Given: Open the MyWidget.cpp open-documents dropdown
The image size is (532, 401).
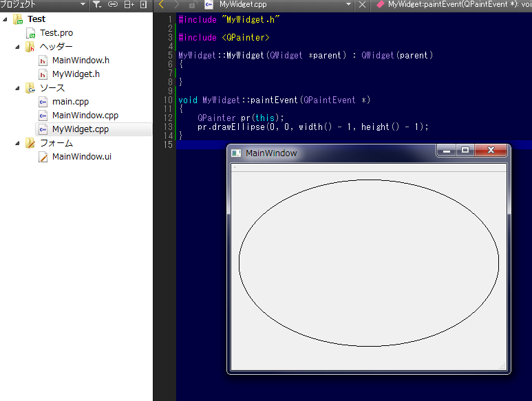Looking at the screenshot, I should 348,4.
